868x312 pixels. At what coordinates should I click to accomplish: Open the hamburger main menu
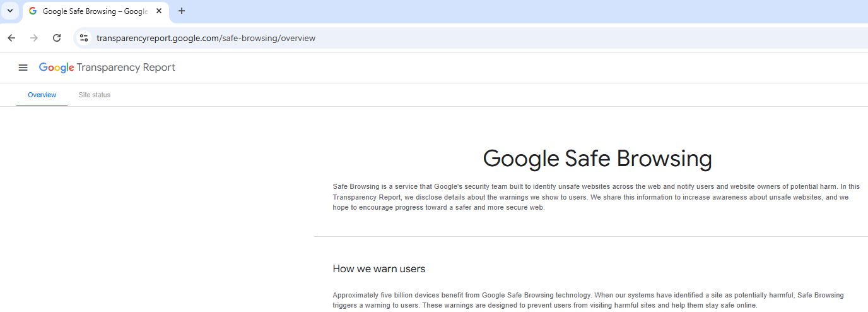(23, 68)
